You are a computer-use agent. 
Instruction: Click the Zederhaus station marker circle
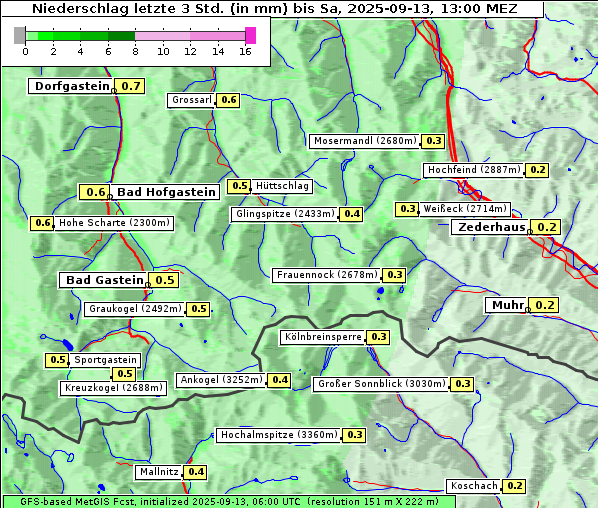530,231
